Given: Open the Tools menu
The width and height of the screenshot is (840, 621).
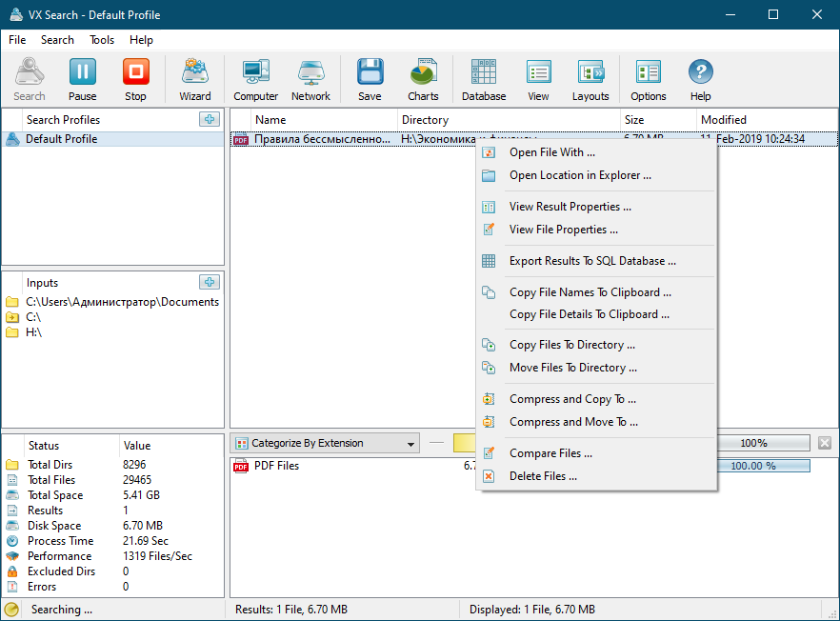Looking at the screenshot, I should (x=102, y=40).
